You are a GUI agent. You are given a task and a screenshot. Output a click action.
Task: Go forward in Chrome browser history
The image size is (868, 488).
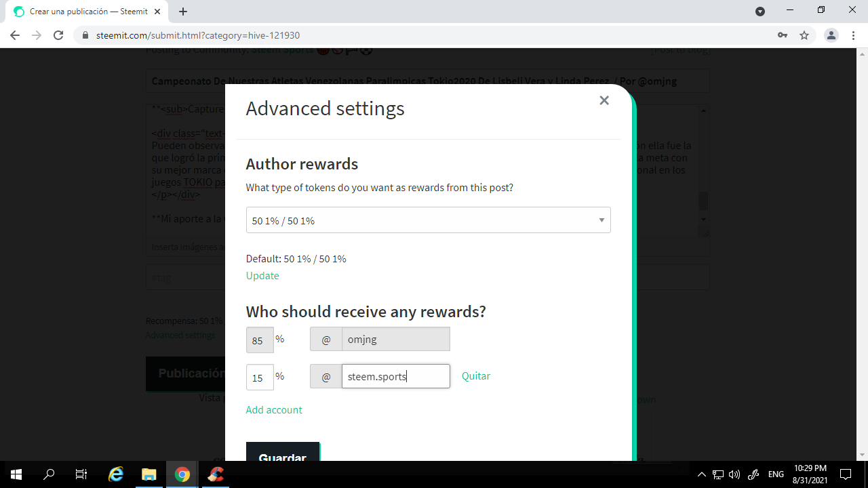(x=37, y=35)
